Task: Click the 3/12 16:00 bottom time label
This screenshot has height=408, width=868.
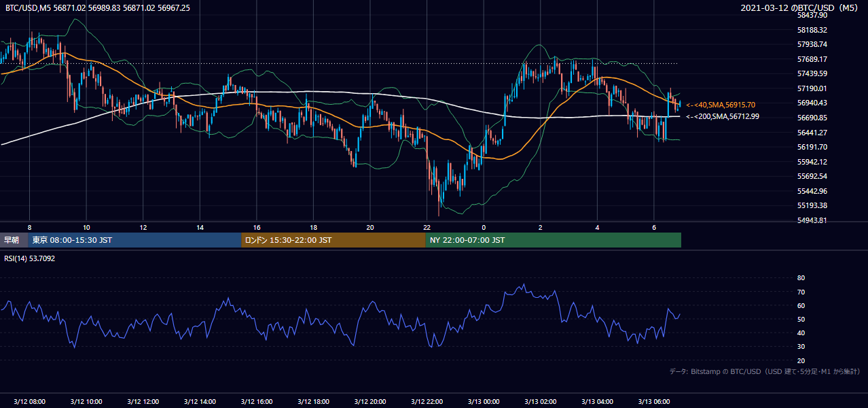Action: pos(256,401)
